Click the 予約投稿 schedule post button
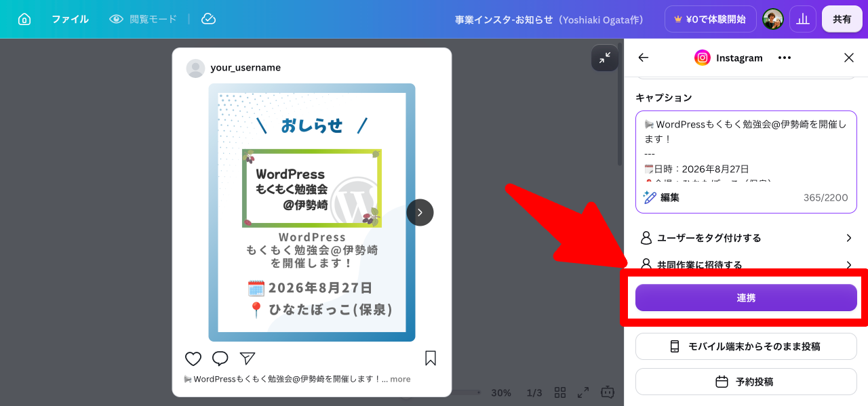Viewport: 868px width, 406px height. coord(746,382)
